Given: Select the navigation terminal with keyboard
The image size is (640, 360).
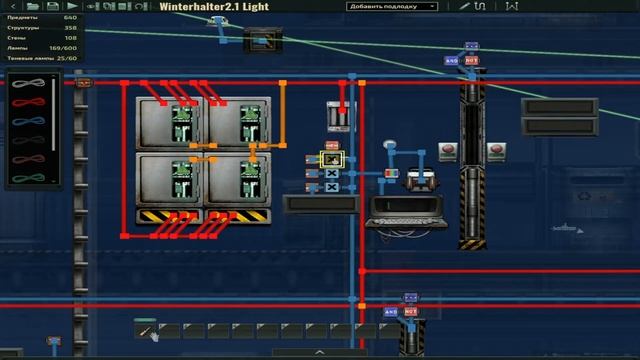Looking at the screenshot, I should tap(407, 212).
